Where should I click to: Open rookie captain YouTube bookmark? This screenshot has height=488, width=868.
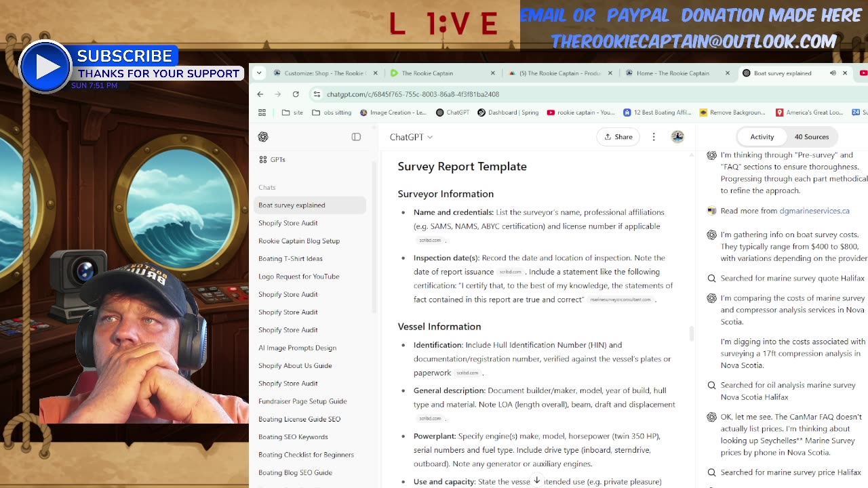[x=581, y=113]
